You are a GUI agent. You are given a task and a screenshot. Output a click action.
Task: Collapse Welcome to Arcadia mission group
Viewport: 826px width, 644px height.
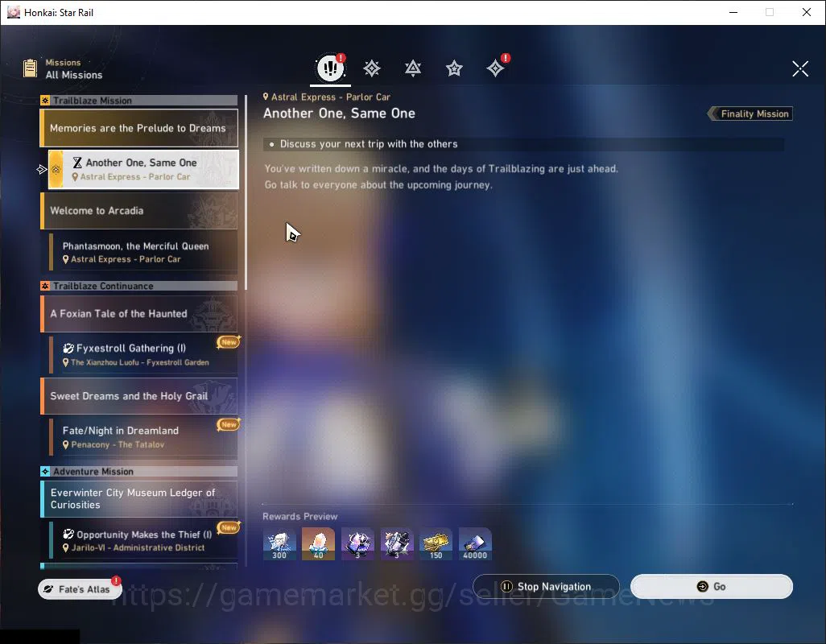click(x=139, y=211)
